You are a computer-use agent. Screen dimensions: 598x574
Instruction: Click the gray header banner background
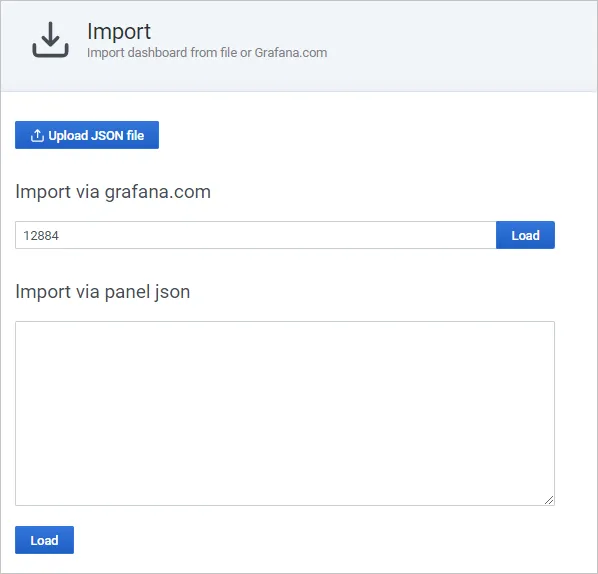point(458,46)
